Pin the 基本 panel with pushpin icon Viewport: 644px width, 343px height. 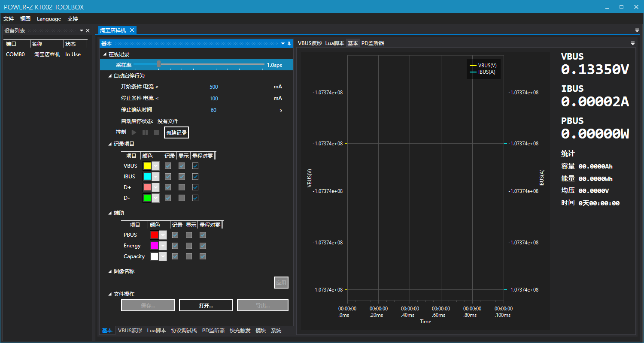click(289, 44)
